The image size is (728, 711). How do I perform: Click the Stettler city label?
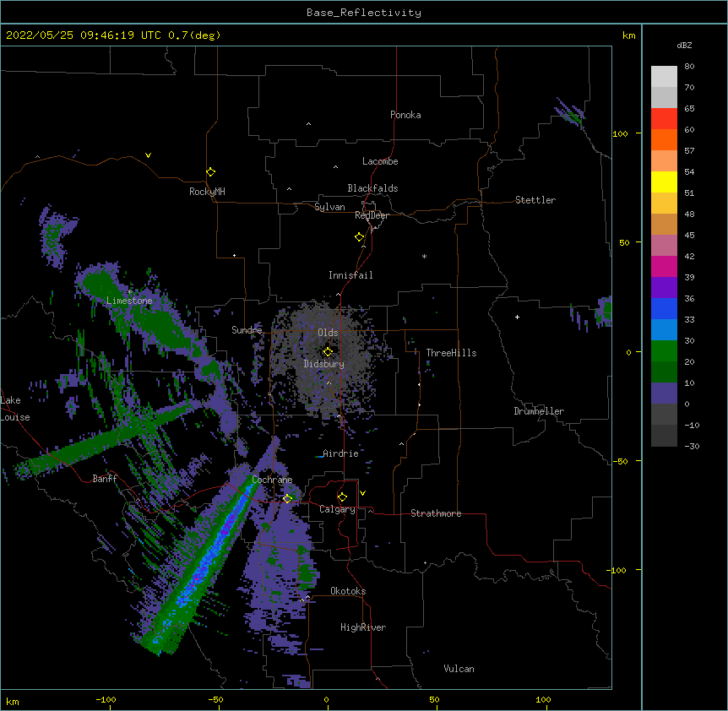pyautogui.click(x=535, y=200)
